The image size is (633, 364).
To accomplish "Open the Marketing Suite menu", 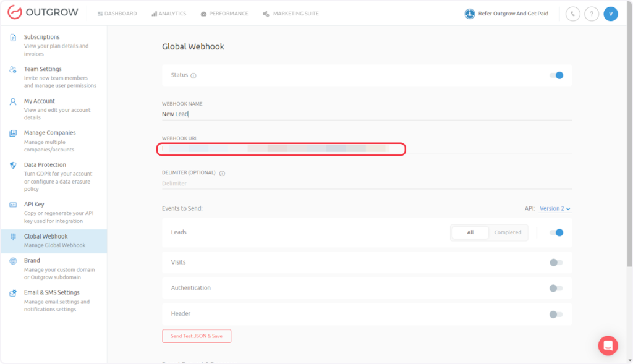I will tap(291, 14).
